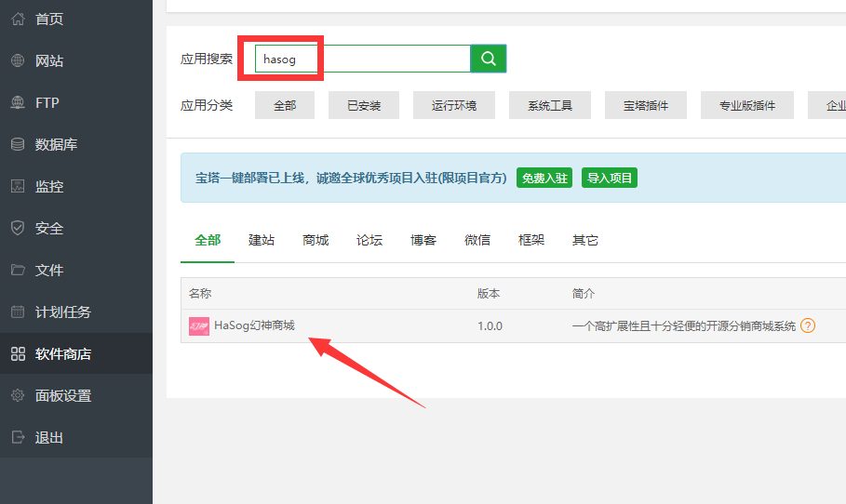Click the 应用搜索 input field
846x504 pixels.
click(363, 59)
